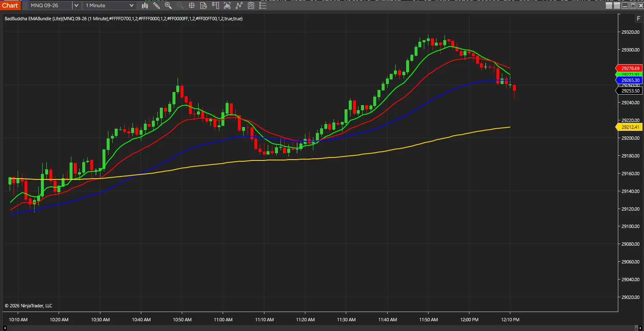Viewport: 644px width, 331px height.
Task: Click the 11:40 AM time axis label
Action: coord(388,320)
